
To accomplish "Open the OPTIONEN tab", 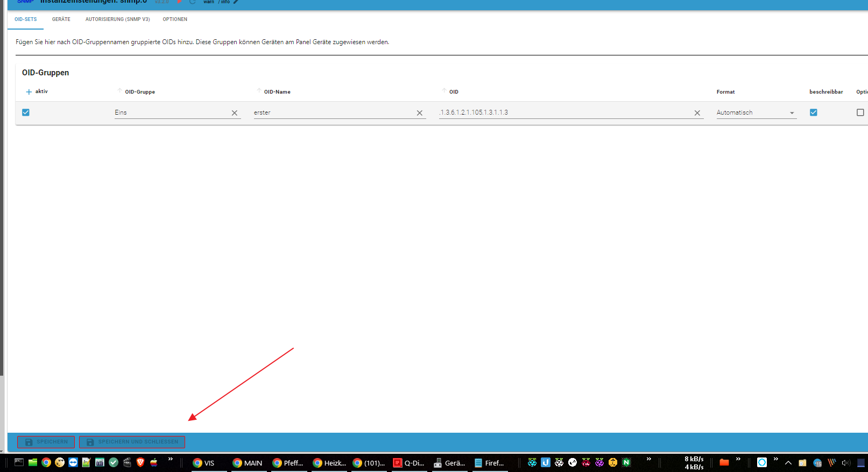I will (x=175, y=19).
